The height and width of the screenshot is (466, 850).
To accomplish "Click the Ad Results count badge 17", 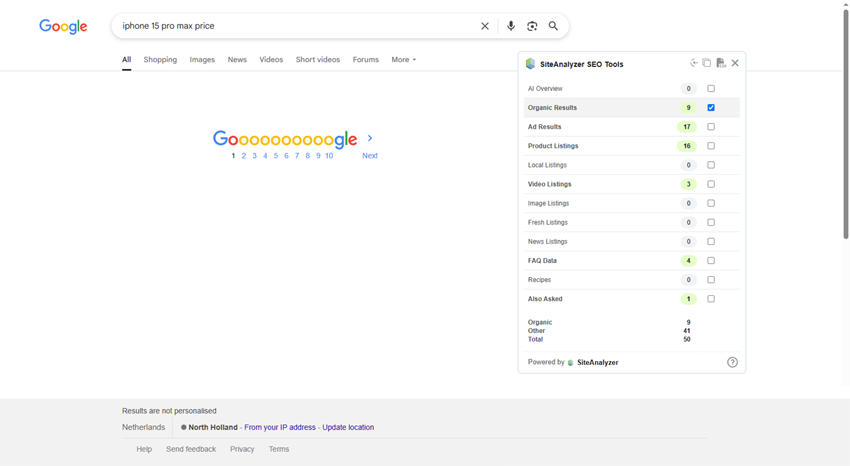I will click(686, 127).
